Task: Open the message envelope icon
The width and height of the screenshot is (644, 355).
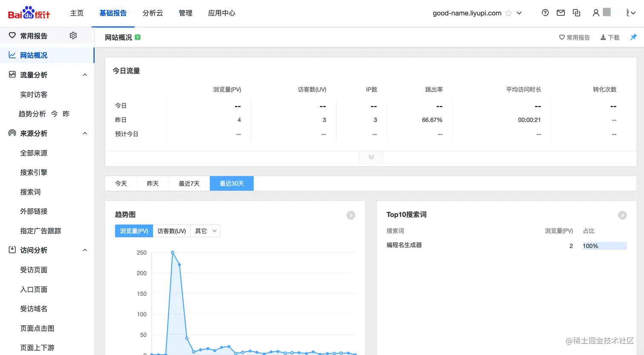Action: point(561,13)
